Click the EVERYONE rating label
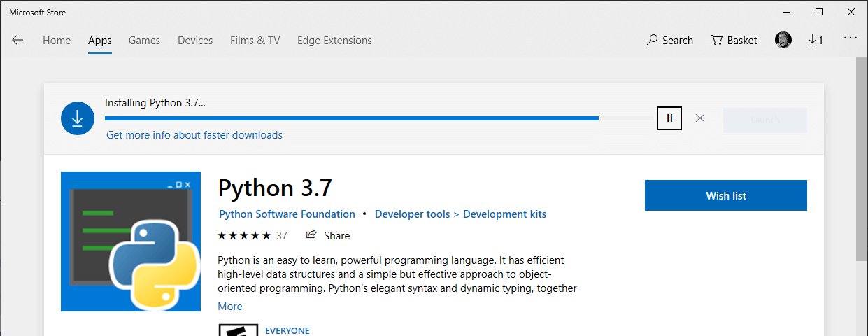 287,330
